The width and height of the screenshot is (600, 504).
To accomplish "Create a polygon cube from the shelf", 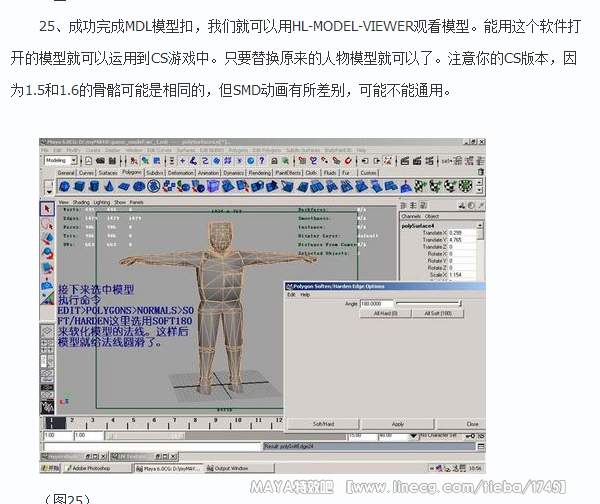I will (80, 186).
